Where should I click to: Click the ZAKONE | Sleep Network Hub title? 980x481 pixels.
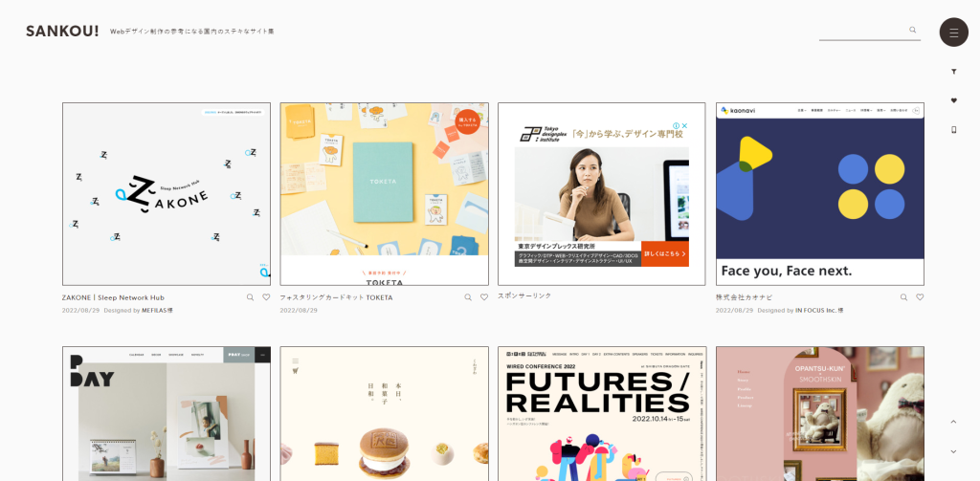click(113, 297)
